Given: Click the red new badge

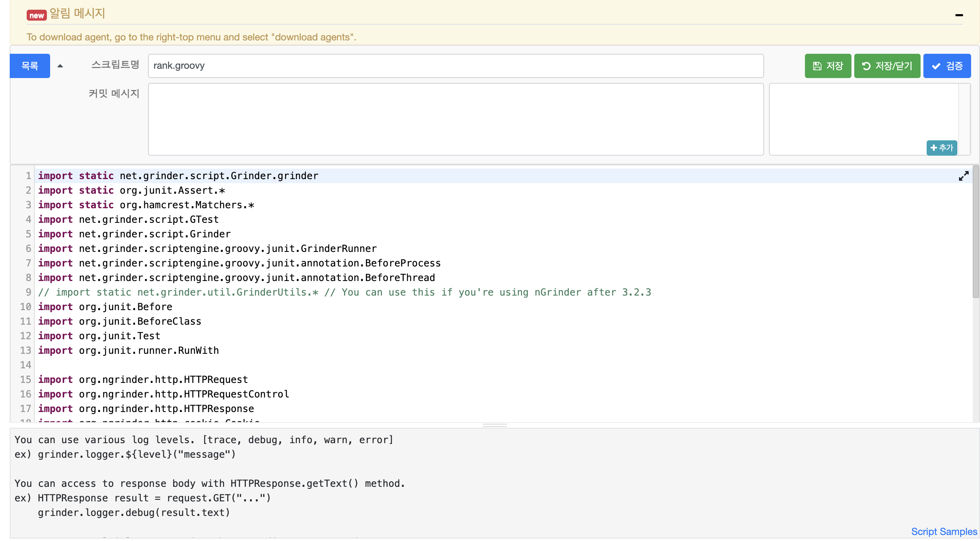Looking at the screenshot, I should tap(36, 15).
